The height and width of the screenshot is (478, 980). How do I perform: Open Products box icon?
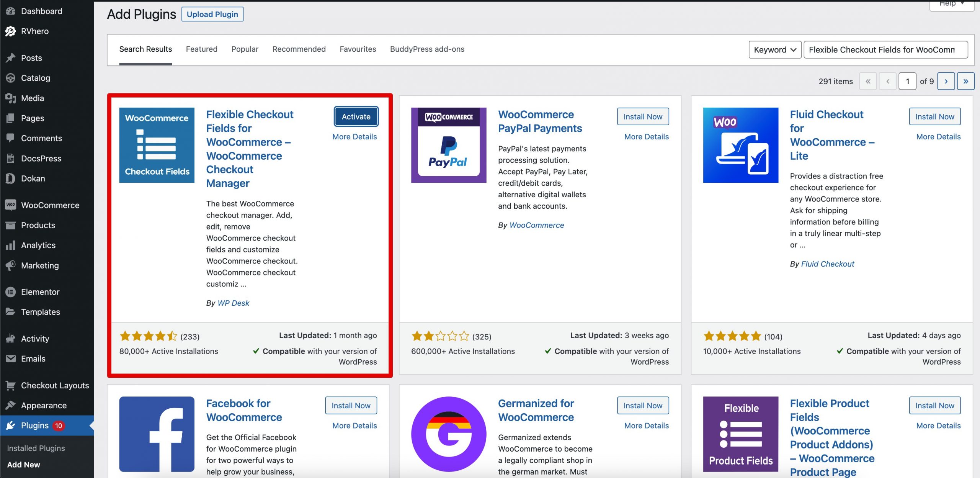11,225
